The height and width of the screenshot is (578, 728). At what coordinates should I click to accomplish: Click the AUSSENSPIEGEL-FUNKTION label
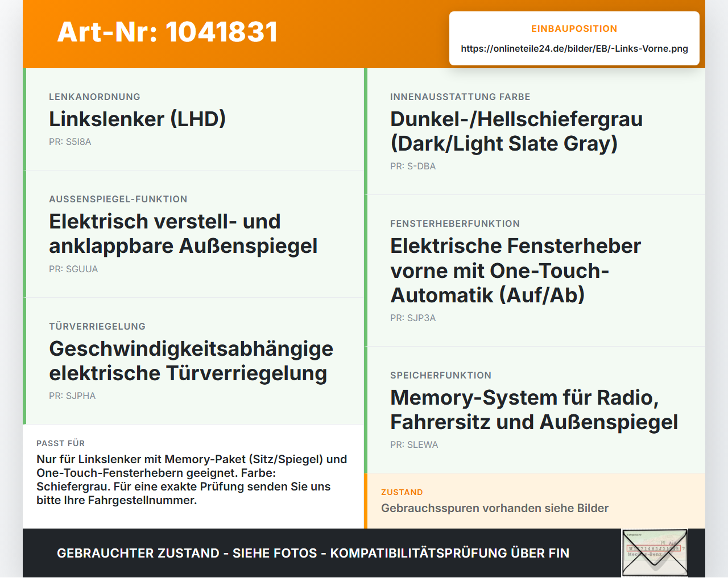(118, 199)
